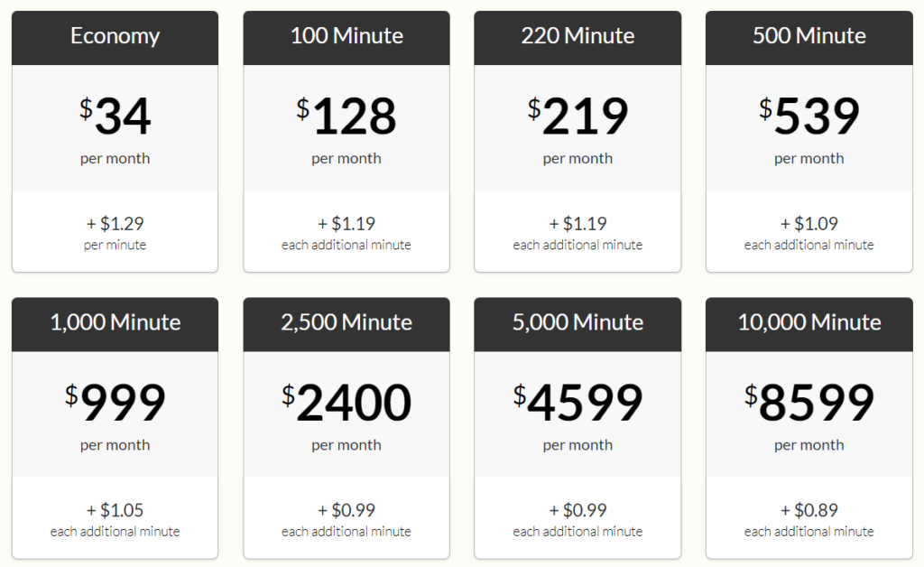Click the + $1.29 per minute rate

pos(115,233)
